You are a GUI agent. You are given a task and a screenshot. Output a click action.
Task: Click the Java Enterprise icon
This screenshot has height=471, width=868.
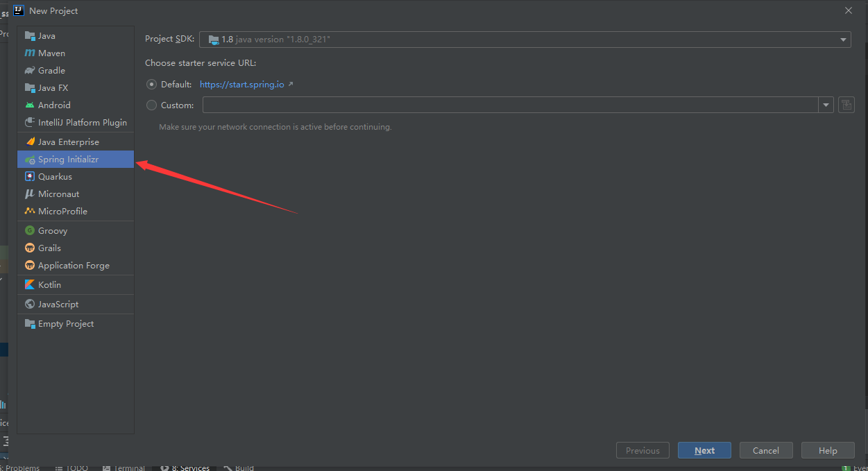click(x=30, y=142)
